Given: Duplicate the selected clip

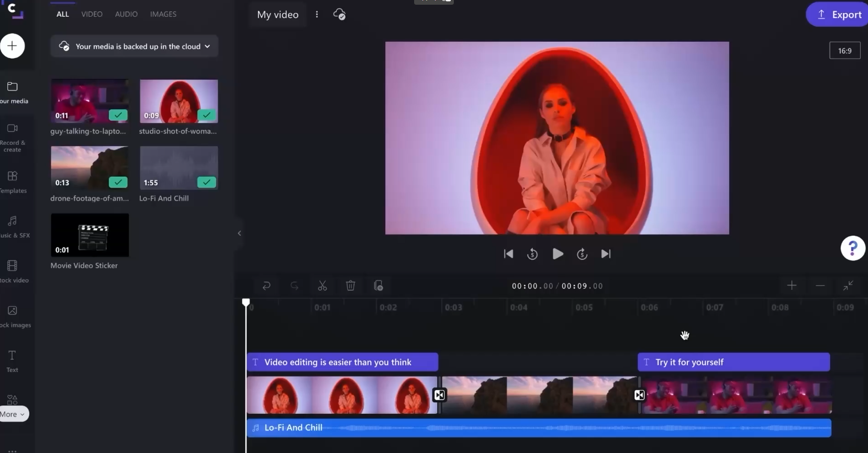Looking at the screenshot, I should (379, 286).
